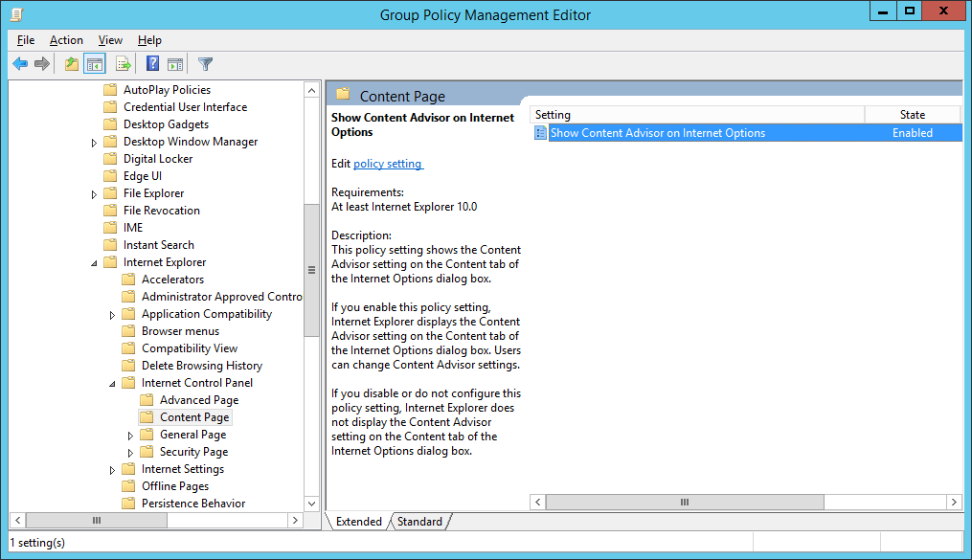Open the Help menu

click(149, 40)
